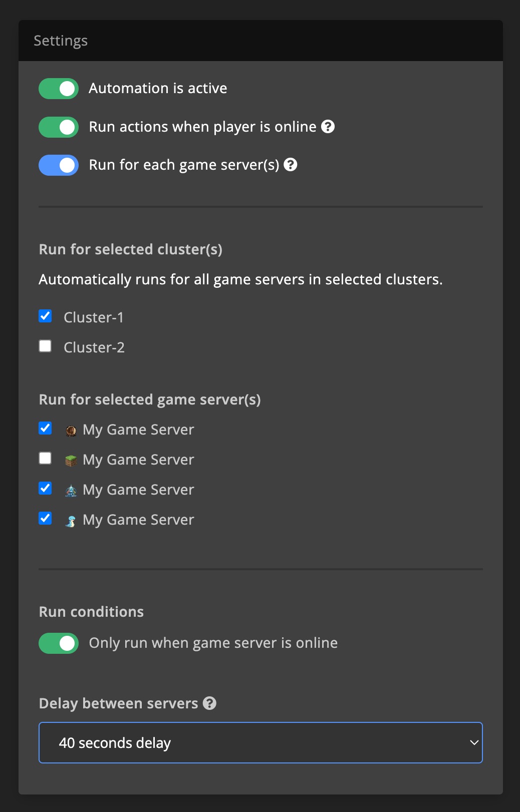Click the Minecraft grass block server icon
The height and width of the screenshot is (812, 520).
[71, 459]
